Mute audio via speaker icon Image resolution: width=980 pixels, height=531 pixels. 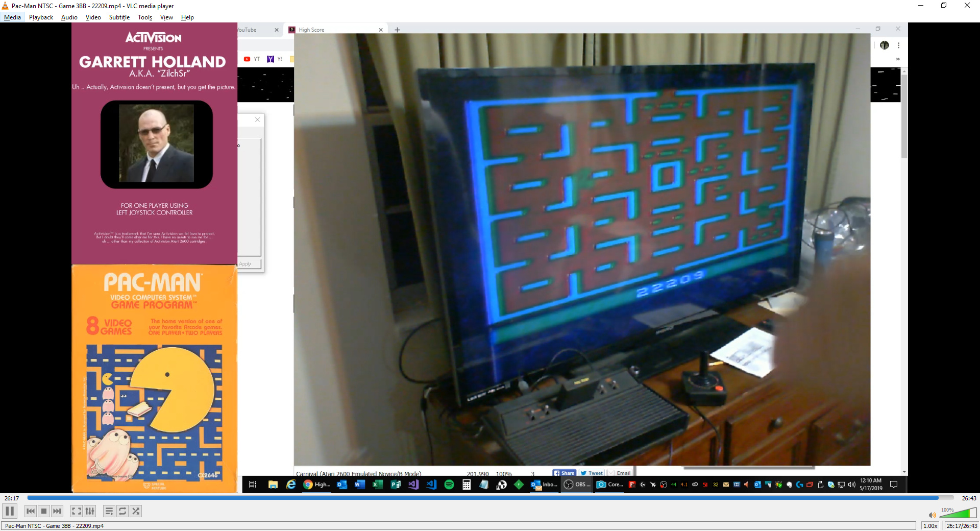pos(932,515)
